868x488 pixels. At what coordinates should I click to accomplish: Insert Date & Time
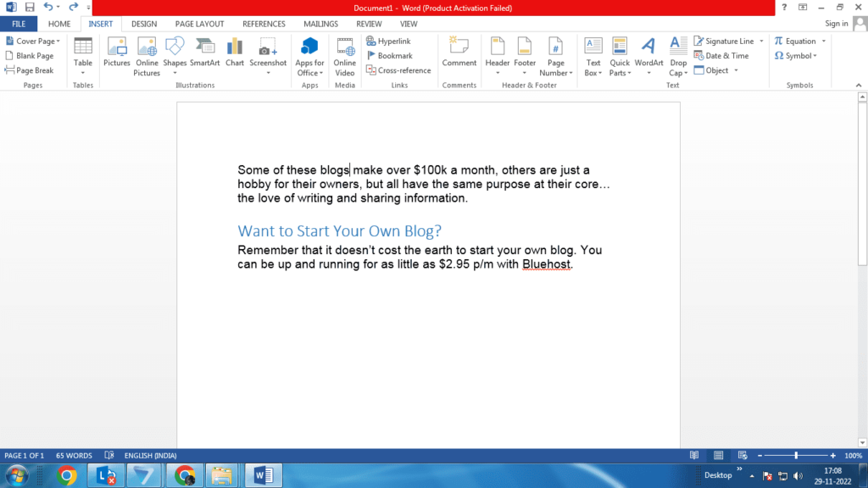[721, 55]
